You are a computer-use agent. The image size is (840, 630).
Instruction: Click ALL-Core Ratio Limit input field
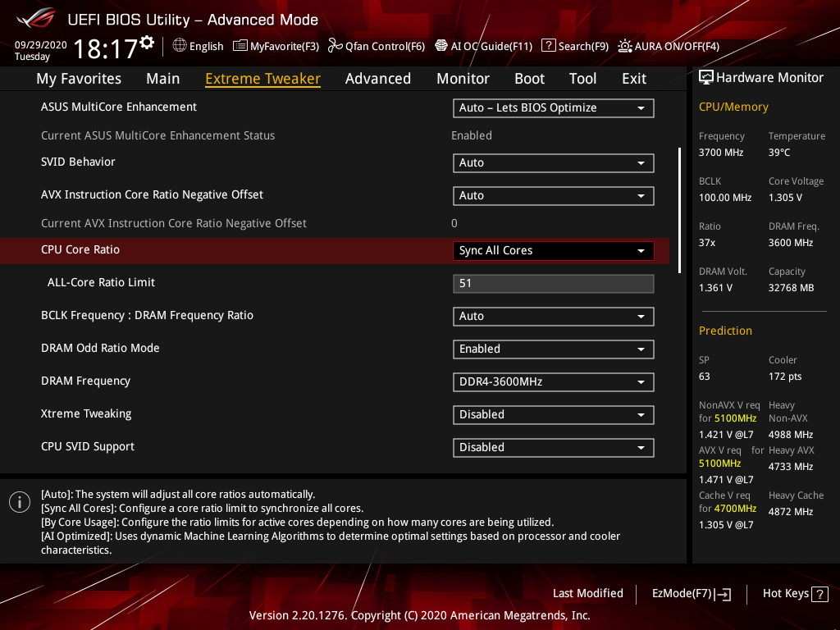[553, 284]
